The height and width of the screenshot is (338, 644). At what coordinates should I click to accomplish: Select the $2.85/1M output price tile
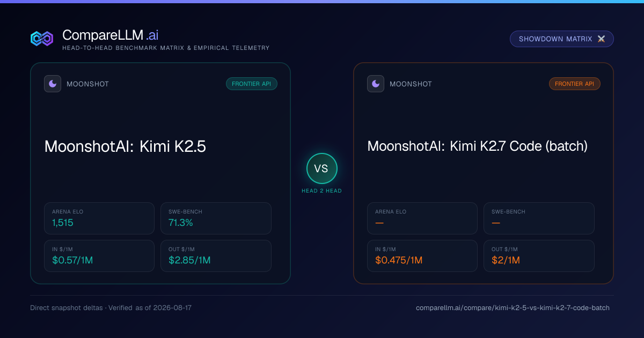pos(216,256)
